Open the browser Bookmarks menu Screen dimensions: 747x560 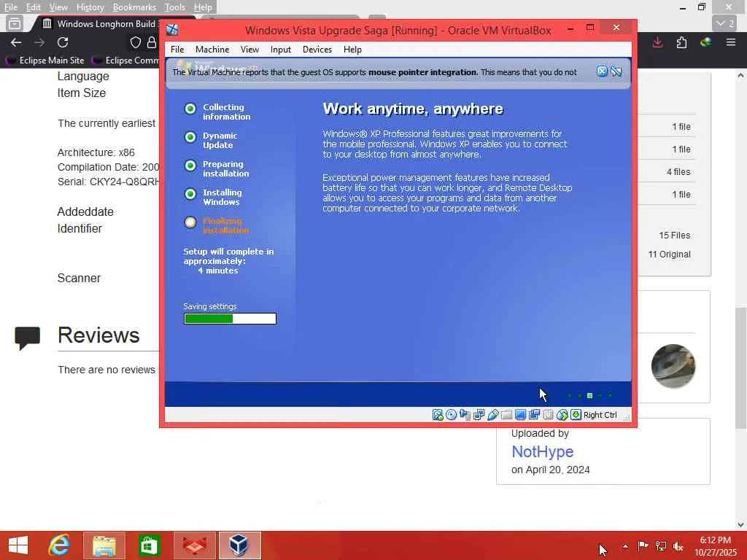[x=134, y=7]
